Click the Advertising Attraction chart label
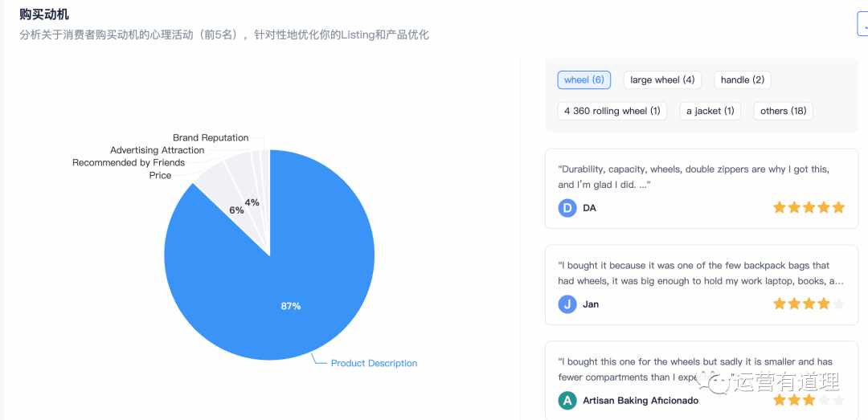Screen dimensions: 868x420 pos(158,150)
